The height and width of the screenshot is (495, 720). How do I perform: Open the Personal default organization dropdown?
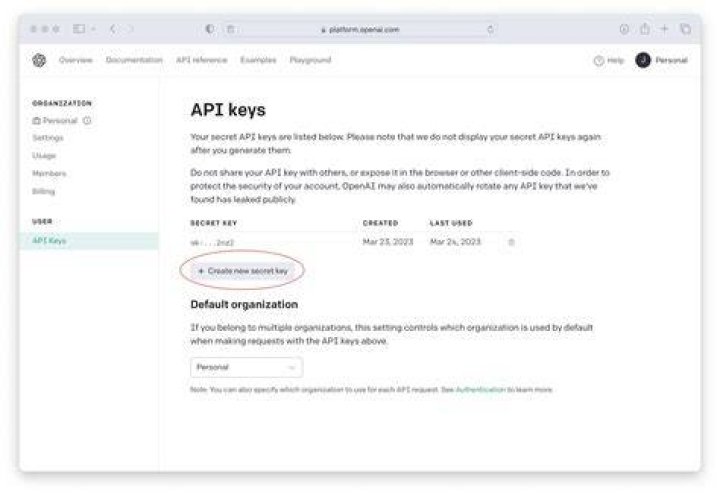(x=247, y=367)
